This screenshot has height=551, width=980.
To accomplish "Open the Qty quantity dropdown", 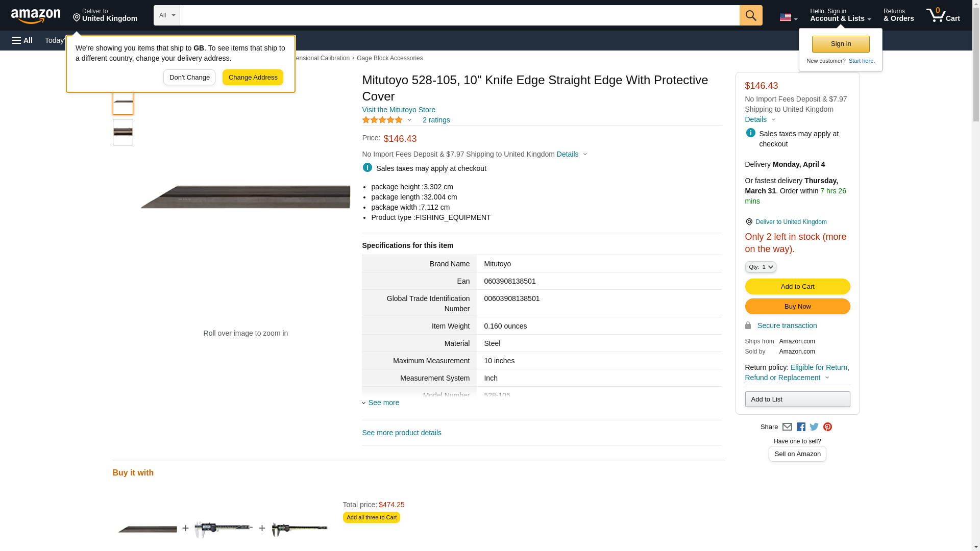I will tap(760, 267).
